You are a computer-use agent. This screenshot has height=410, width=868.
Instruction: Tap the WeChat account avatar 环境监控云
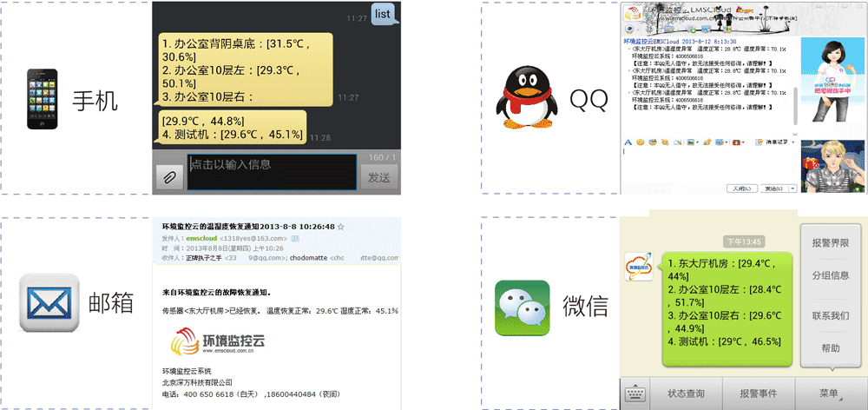639,267
